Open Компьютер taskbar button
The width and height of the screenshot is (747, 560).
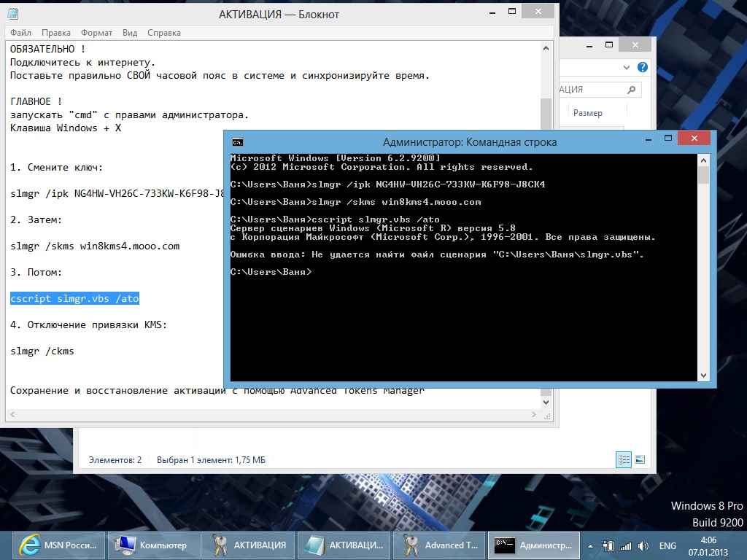[x=153, y=545]
